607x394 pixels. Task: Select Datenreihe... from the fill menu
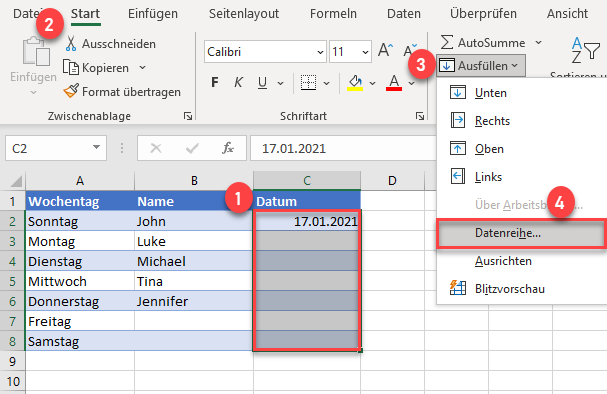[521, 233]
